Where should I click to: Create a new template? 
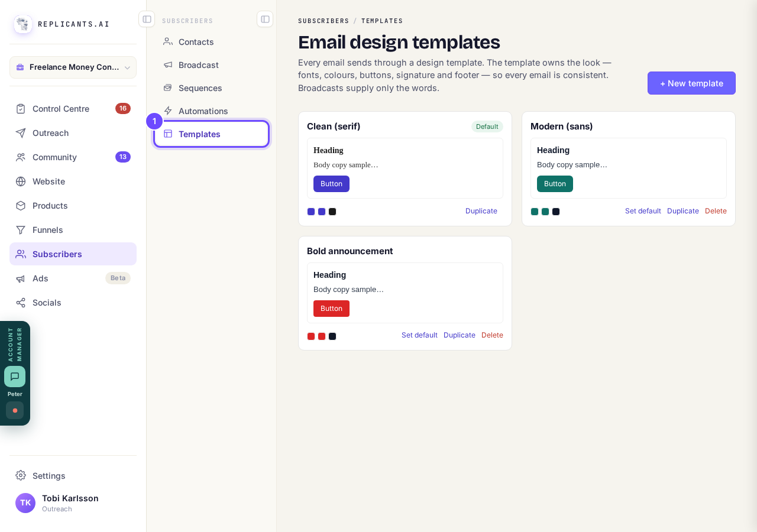click(x=691, y=83)
